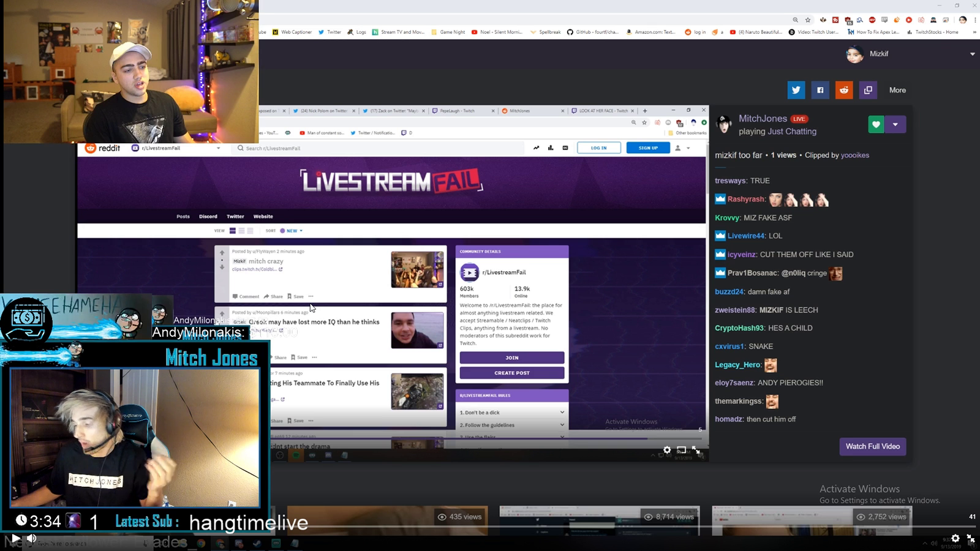980x551 pixels.
Task: Switch to classic view layout
Action: [241, 231]
